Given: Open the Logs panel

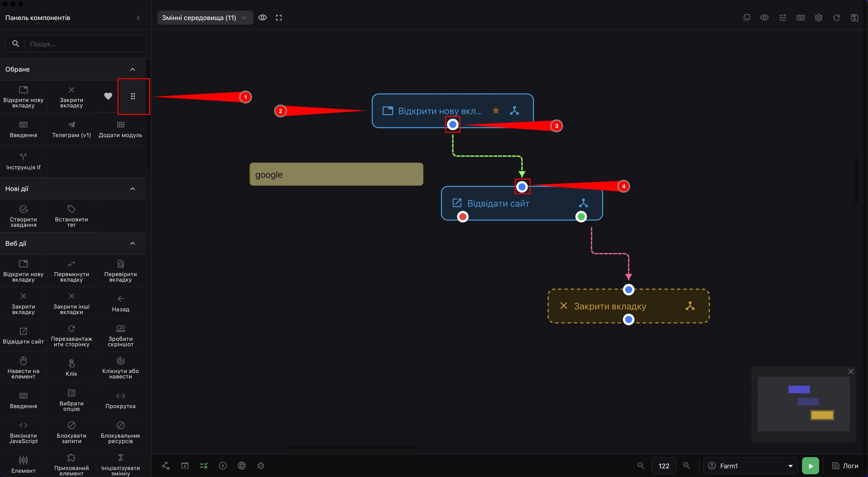Looking at the screenshot, I should [845, 465].
